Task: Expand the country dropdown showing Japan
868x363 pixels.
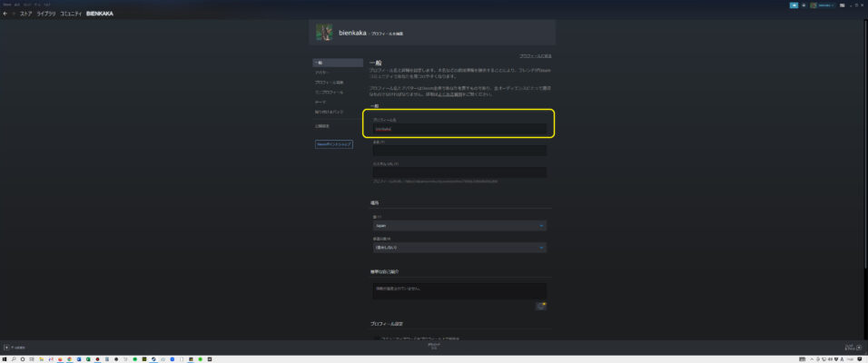Action: (459, 225)
